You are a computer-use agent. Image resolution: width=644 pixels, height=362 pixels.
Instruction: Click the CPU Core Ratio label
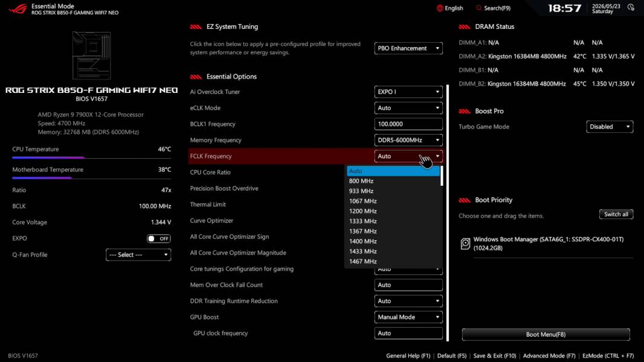[x=210, y=172]
